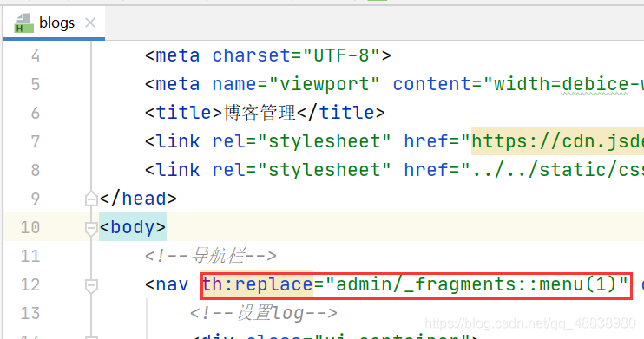The image size is (644, 339).
Task: Select line number 6 in gutter
Action: (36, 113)
